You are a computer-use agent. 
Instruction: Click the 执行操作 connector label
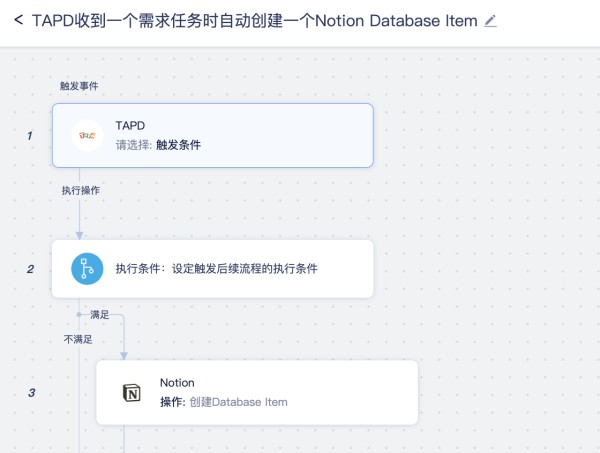(x=81, y=190)
